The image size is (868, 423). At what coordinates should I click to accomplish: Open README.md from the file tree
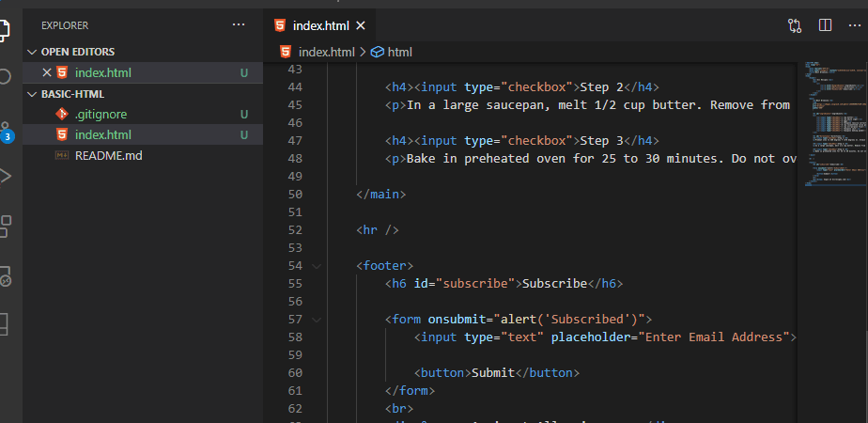108,155
